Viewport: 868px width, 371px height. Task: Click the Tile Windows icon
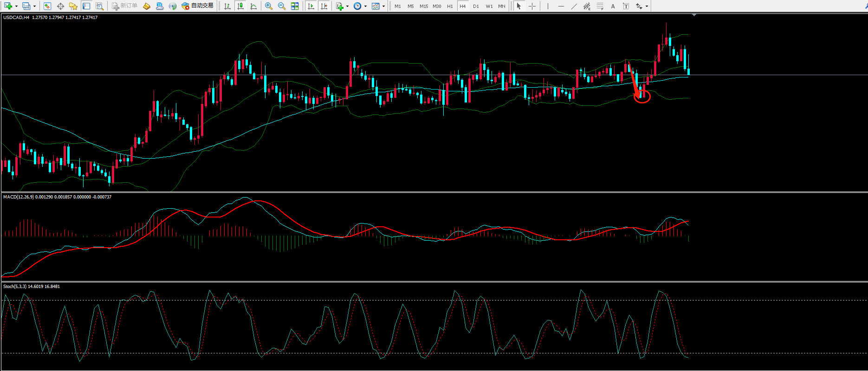point(295,6)
